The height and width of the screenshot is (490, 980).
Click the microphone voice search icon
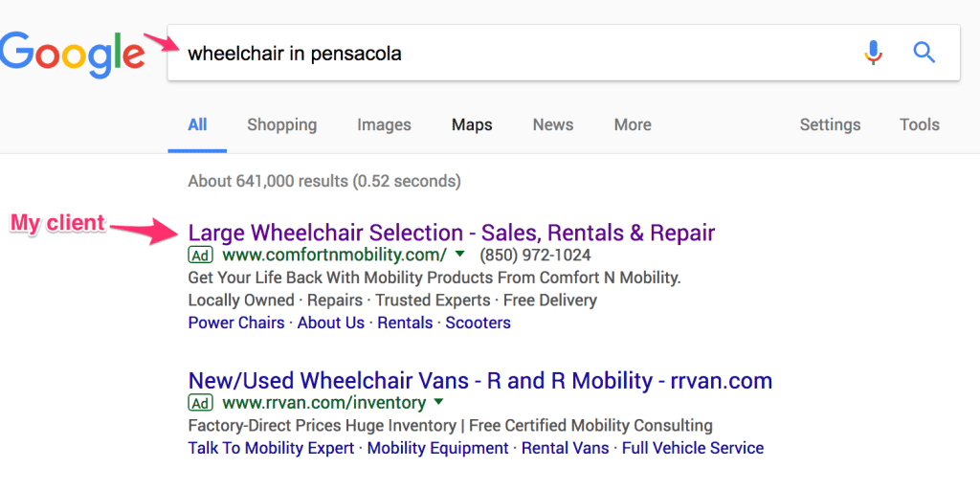[873, 53]
